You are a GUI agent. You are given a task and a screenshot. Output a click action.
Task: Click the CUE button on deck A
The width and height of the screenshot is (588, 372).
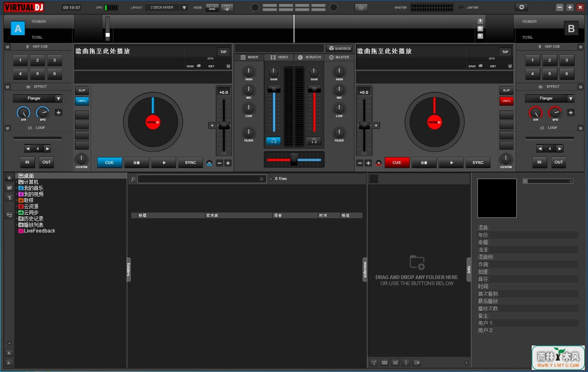click(109, 163)
